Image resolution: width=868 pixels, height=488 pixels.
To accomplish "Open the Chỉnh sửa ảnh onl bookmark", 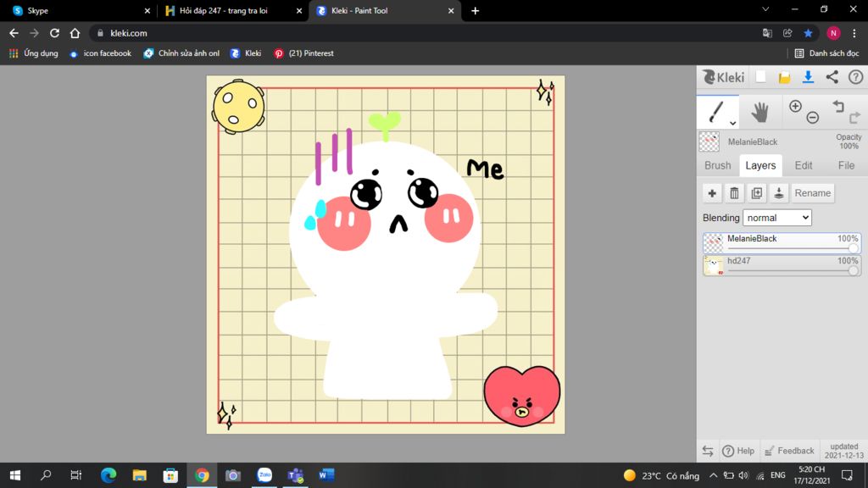I will pyautogui.click(x=181, y=53).
